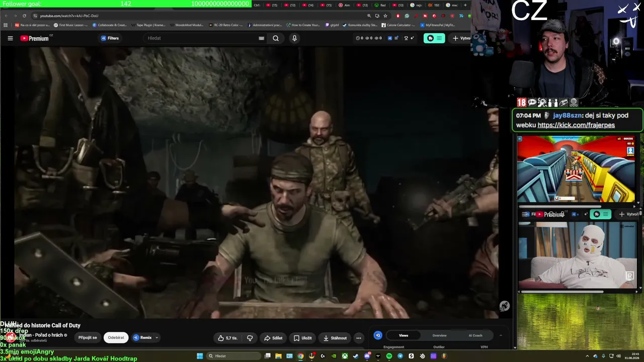644x362 pixels.
Task: Switch to the Aim browser tab
Action: pos(344,5)
